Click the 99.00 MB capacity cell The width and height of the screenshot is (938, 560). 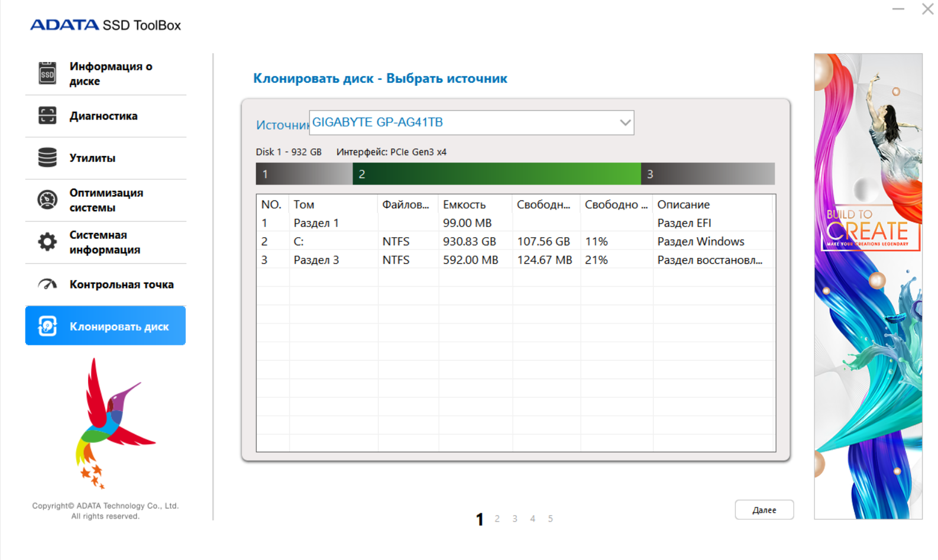pyautogui.click(x=467, y=223)
